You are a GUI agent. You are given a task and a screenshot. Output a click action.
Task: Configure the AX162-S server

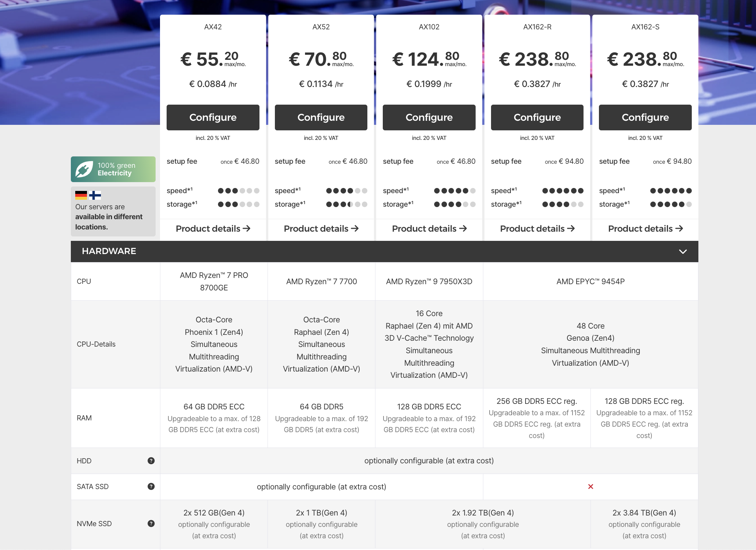pyautogui.click(x=645, y=117)
